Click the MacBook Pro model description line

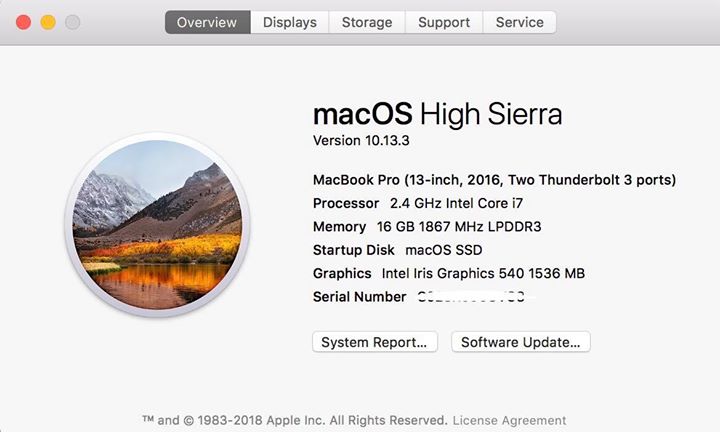pyautogui.click(x=494, y=180)
